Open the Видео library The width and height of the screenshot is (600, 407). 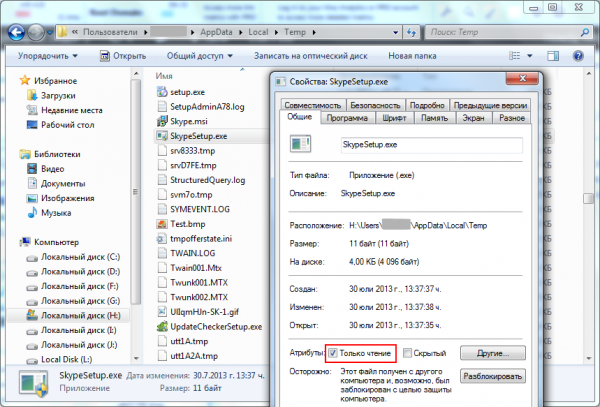click(52, 169)
